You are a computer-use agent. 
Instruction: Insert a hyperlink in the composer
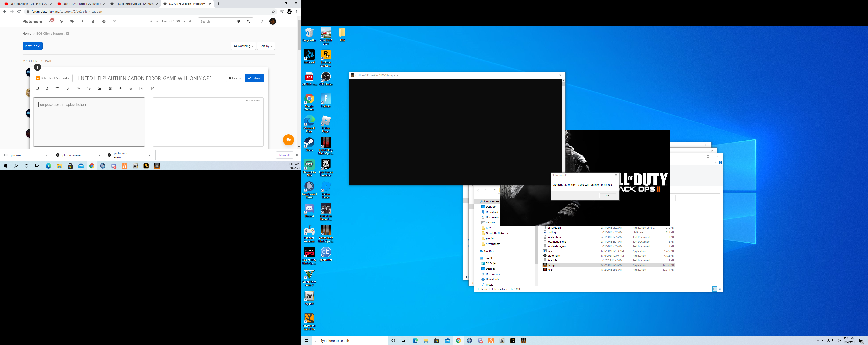(x=89, y=88)
